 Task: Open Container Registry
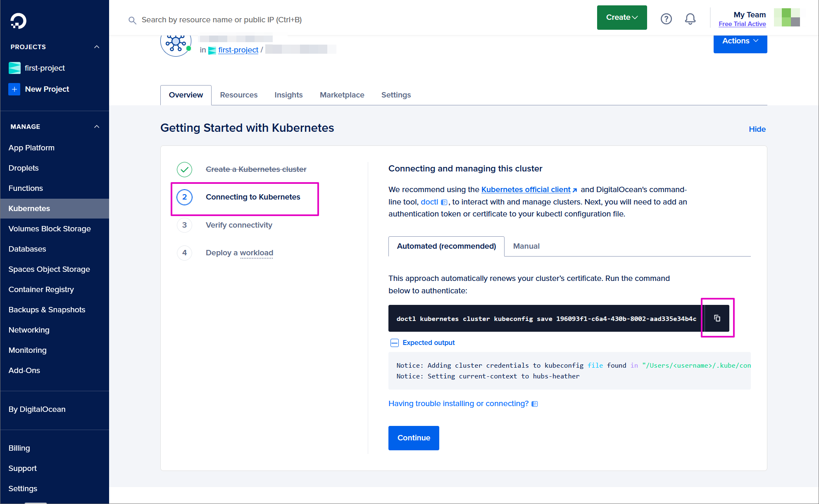pos(41,290)
